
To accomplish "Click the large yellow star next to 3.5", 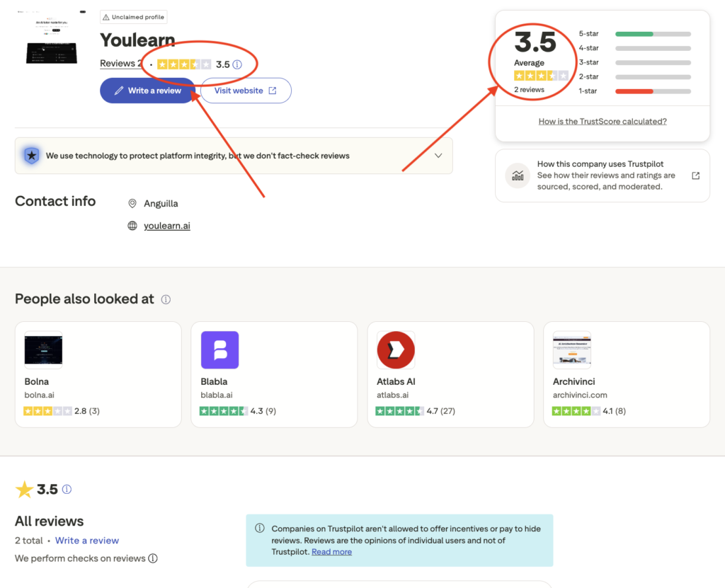I will click(x=24, y=489).
